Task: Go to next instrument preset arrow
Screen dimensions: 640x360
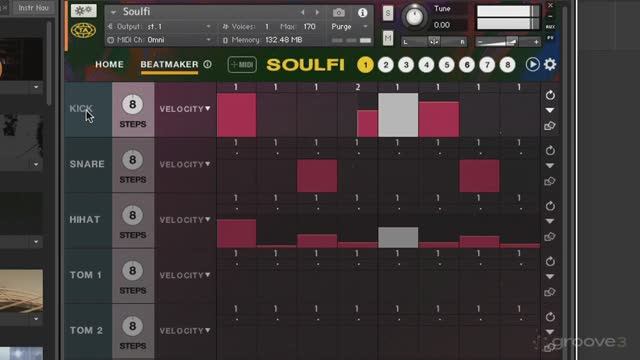Action: pos(317,13)
